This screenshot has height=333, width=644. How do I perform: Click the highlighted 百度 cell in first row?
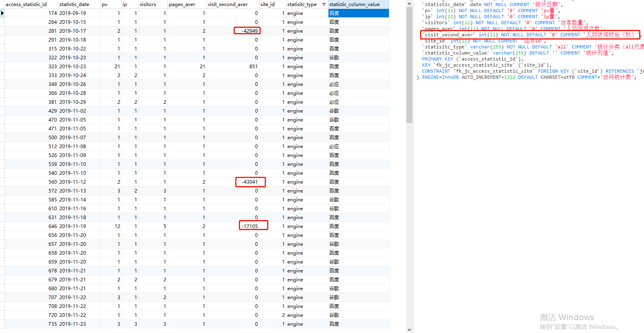tap(358, 13)
